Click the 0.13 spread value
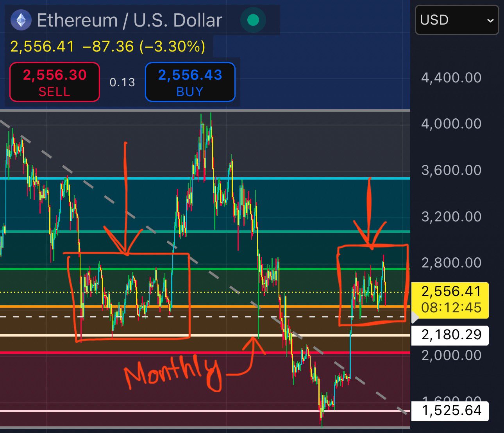The width and height of the screenshot is (504, 433). [122, 82]
